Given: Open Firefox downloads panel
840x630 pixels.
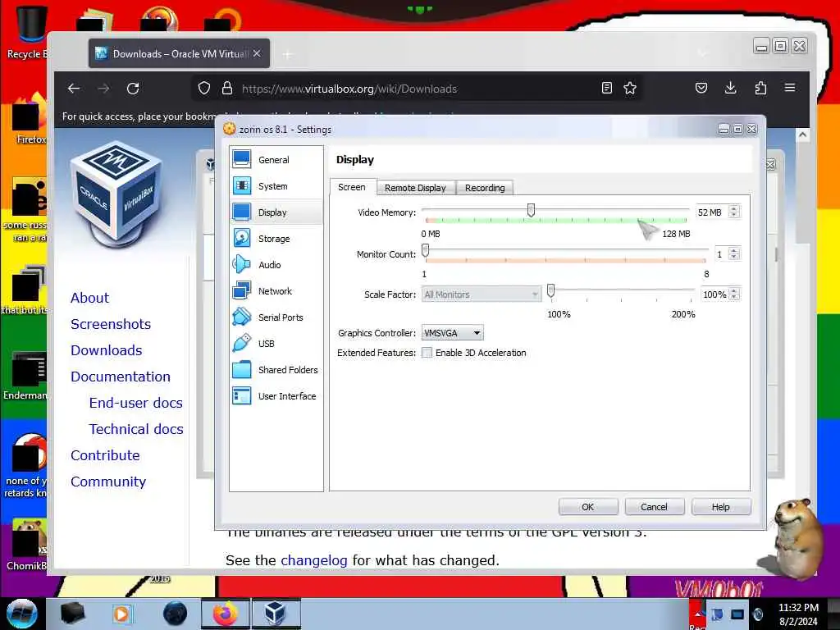Looking at the screenshot, I should coord(730,88).
